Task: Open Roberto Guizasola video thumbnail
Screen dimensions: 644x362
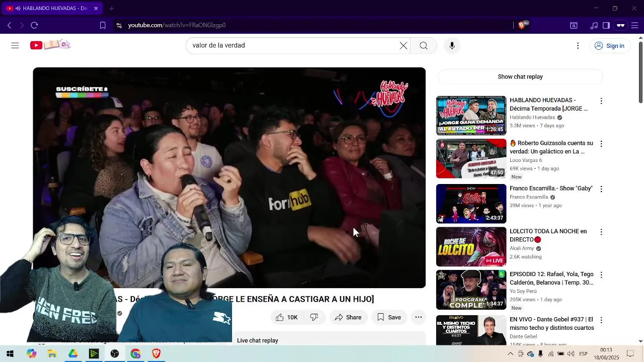Action: [471, 159]
